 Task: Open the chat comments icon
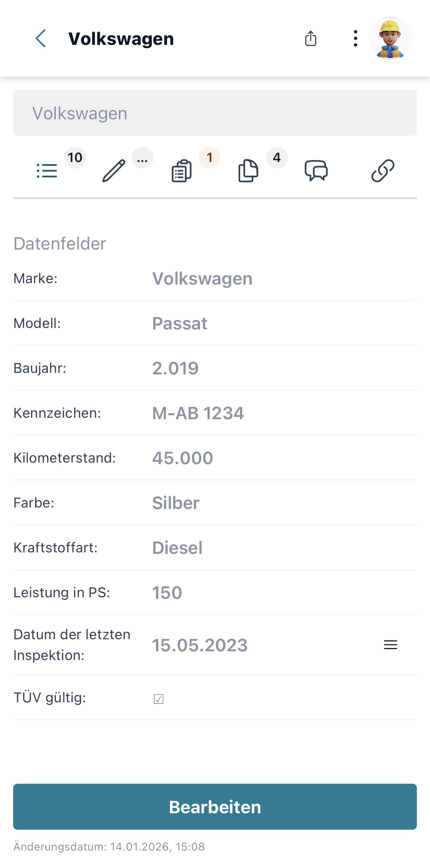point(316,171)
